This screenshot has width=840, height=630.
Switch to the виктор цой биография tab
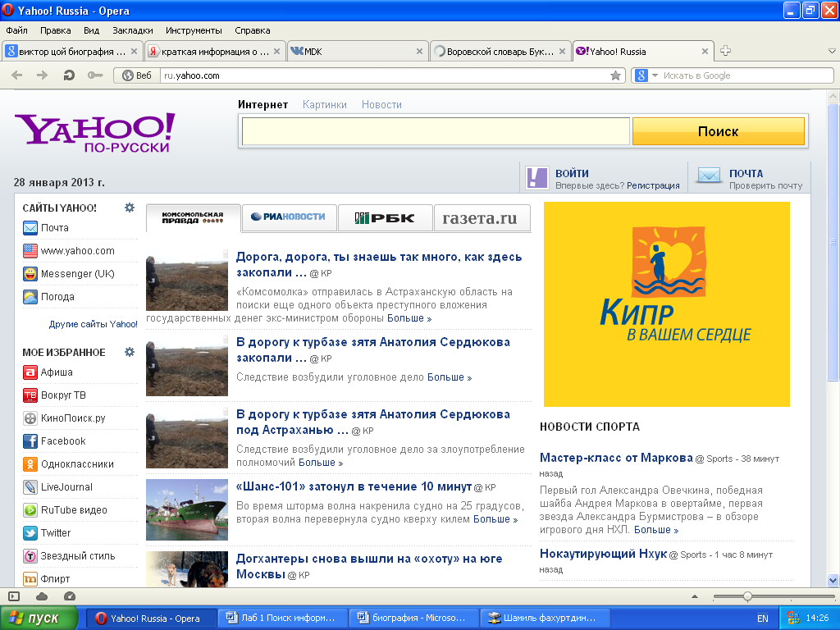click(x=72, y=52)
